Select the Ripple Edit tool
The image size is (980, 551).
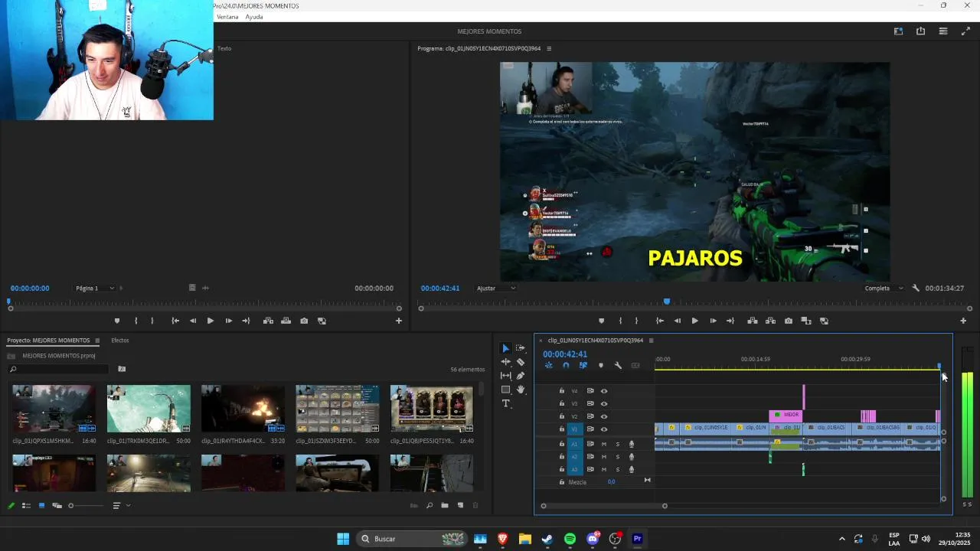[505, 362]
